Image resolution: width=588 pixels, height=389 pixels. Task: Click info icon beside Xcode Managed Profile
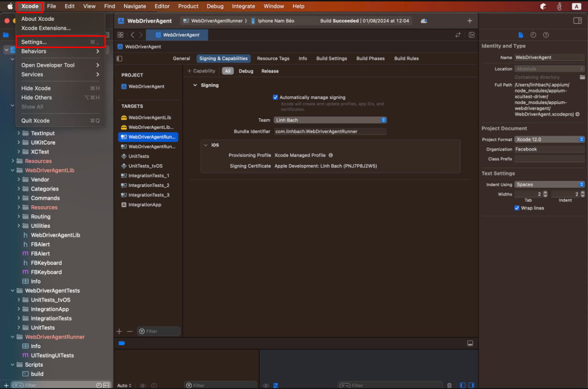pyautogui.click(x=331, y=155)
